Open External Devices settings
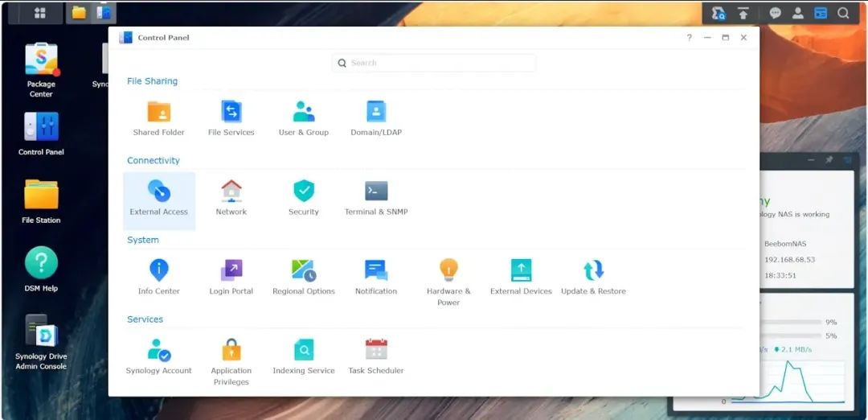This screenshot has width=868, height=420. 521,277
